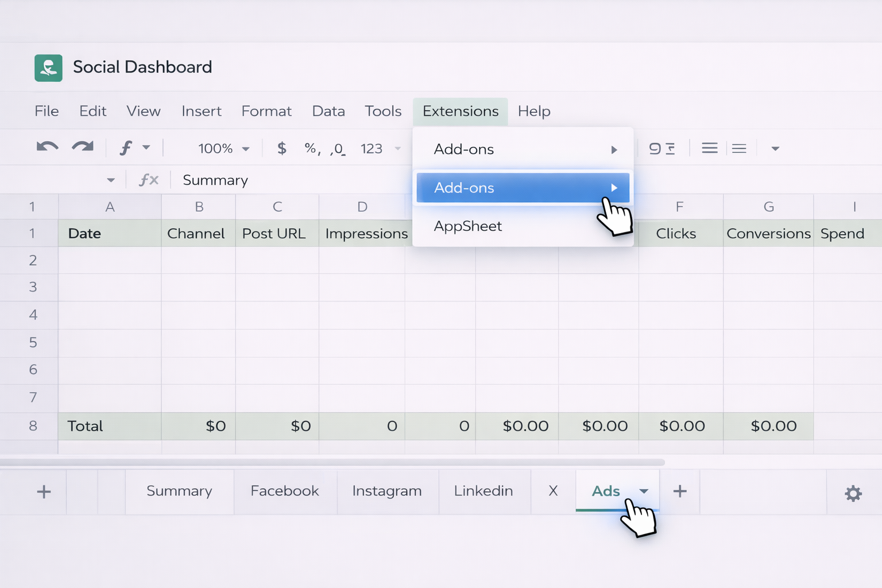Screen dimensions: 882x588
Task: Select row 4 header
Action: pos(33,315)
